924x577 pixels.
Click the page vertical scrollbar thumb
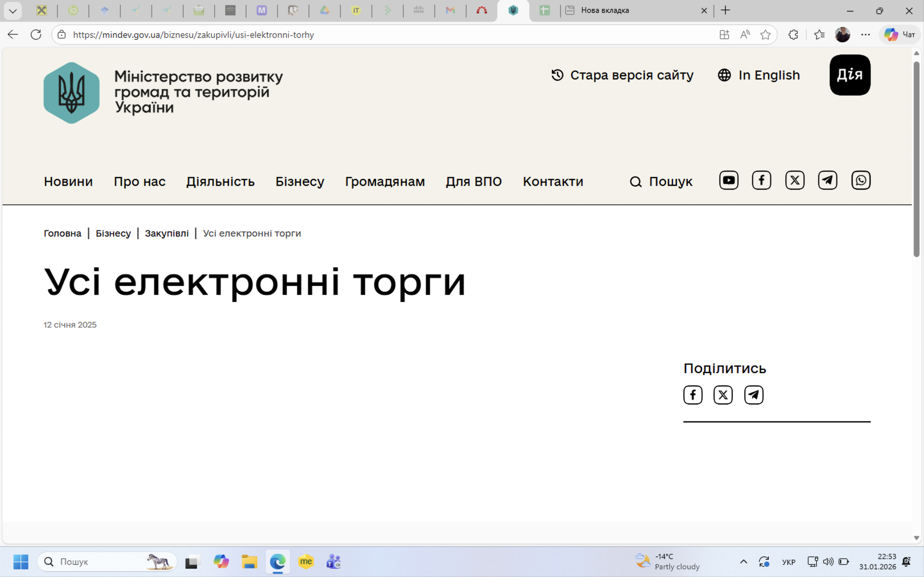click(916, 158)
